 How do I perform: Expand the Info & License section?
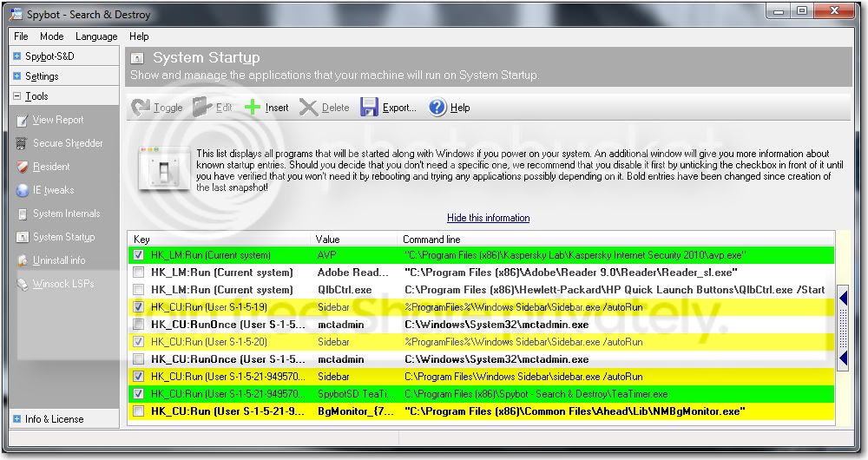coord(16,419)
